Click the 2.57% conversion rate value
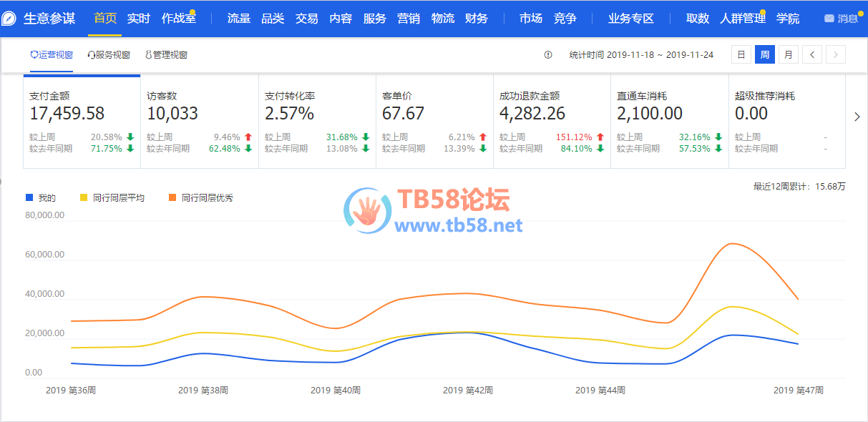The width and height of the screenshot is (868, 422). (289, 114)
